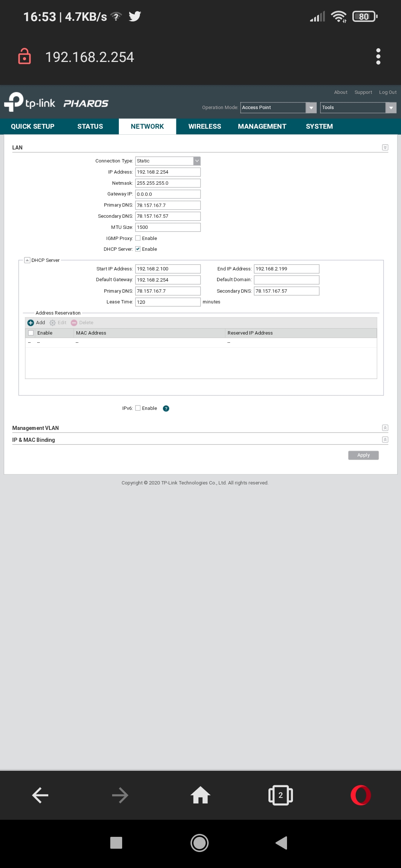This screenshot has height=868, width=401.
Task: Expand the IP & MAC Binding section
Action: point(385,440)
